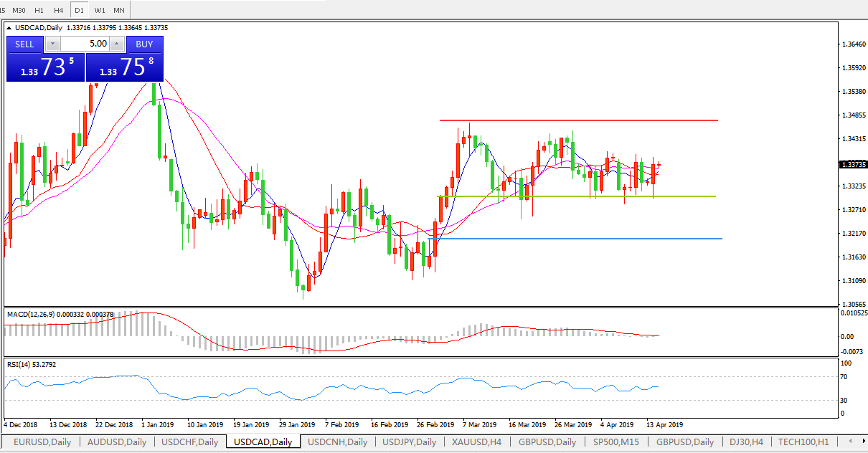Image resolution: width=868 pixels, height=453 pixels.
Task: Switch to the XAUUSD,H4 tab
Action: (x=476, y=442)
